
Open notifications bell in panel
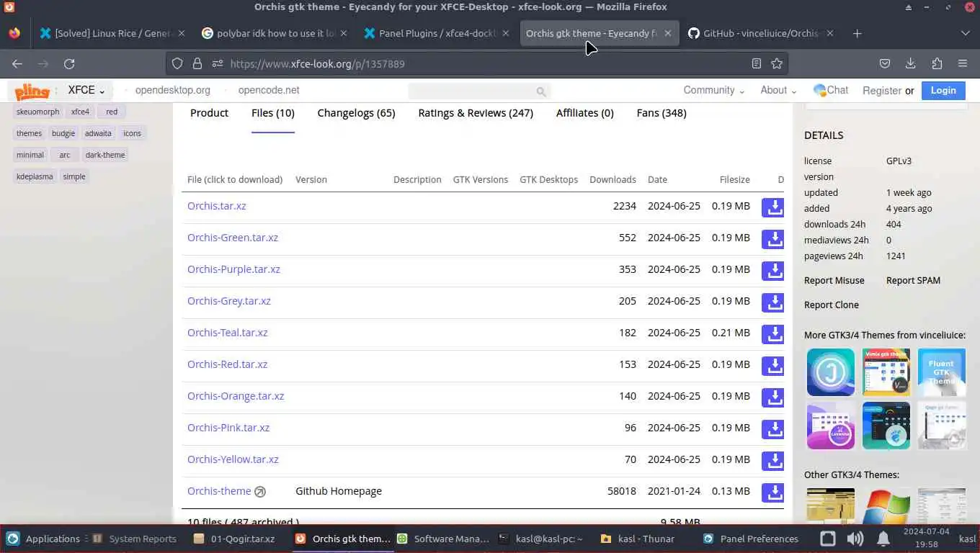pyautogui.click(x=883, y=539)
